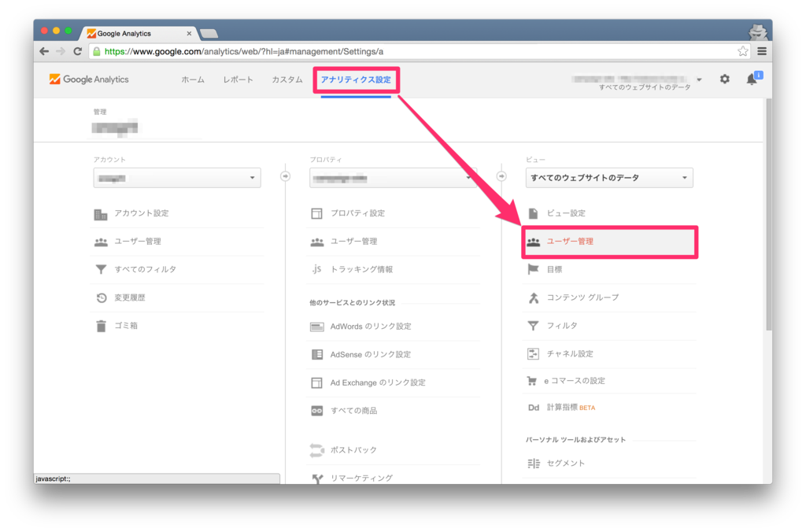
Task: Select the Google Analytics browser tab
Action: pyautogui.click(x=138, y=33)
